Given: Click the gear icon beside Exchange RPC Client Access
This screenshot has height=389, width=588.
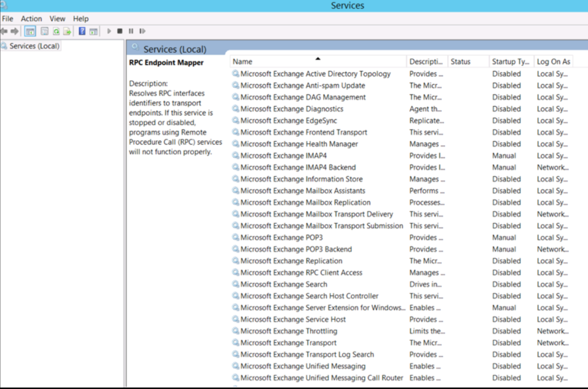Looking at the screenshot, I should tap(236, 273).
